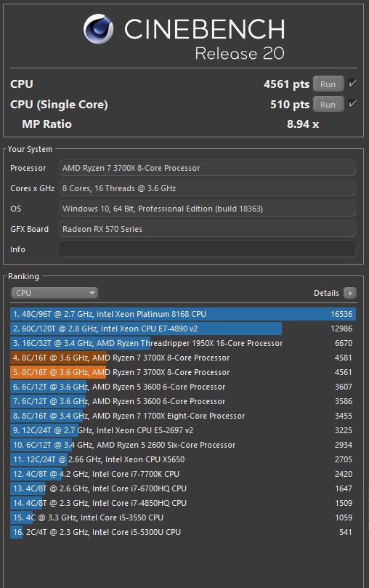Click the CINEBENCH Release 20 title

[204, 39]
